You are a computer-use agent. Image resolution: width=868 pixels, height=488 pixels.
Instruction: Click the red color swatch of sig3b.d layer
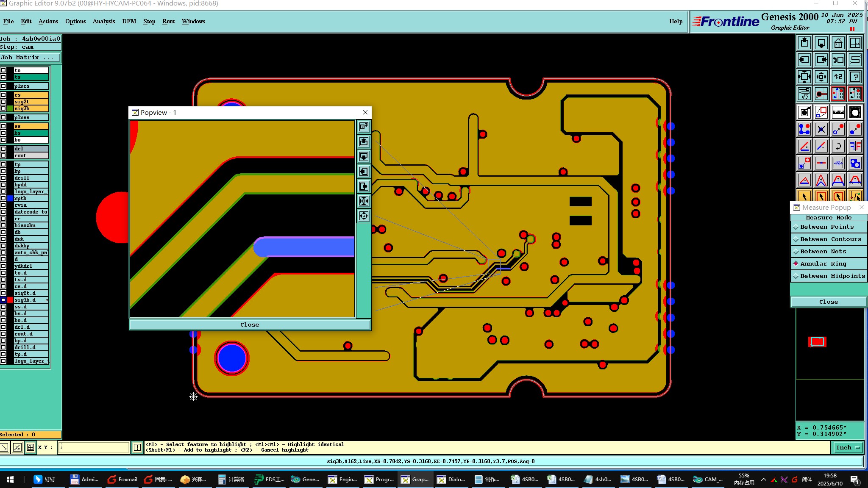pyautogui.click(x=10, y=300)
